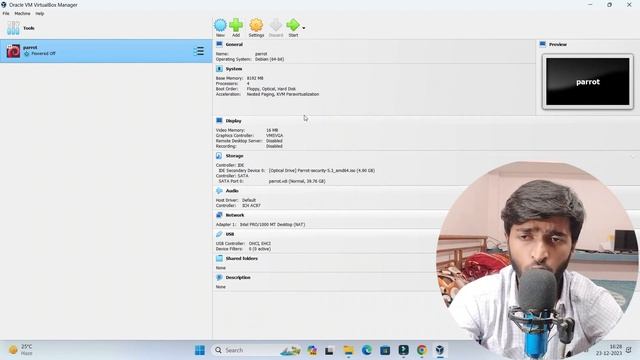Click the Discard toolbar icon
The height and width of the screenshot is (360, 640).
276,25
